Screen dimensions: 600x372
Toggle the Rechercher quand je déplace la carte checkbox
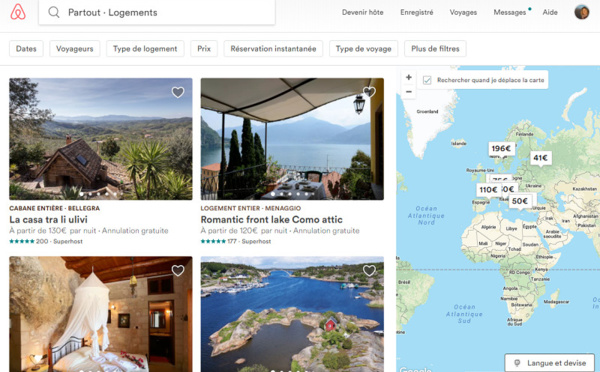[x=427, y=80]
